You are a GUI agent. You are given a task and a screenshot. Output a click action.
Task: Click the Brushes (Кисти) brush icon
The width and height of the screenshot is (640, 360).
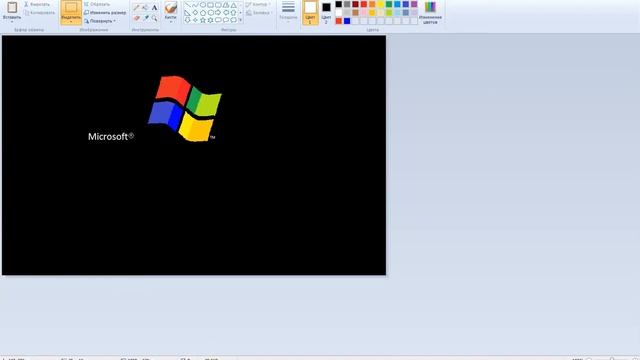pyautogui.click(x=171, y=7)
